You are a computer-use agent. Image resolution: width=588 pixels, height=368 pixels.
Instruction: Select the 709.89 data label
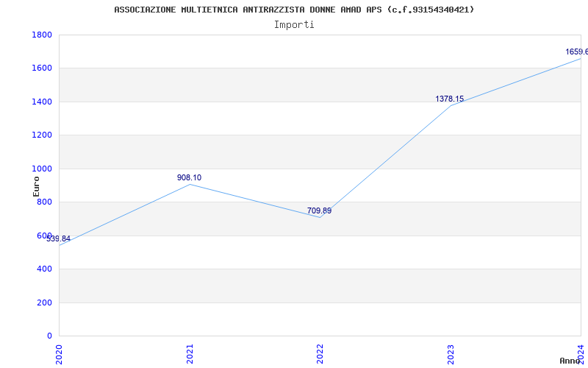click(319, 210)
